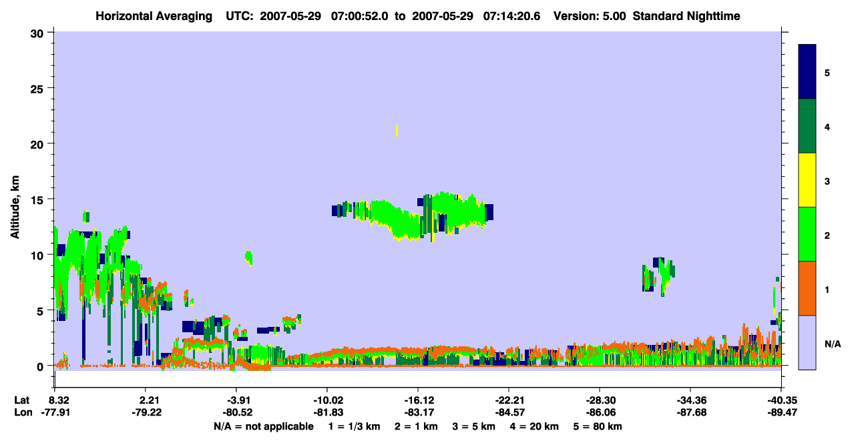Click the lavender N/A color bar segment
Viewport: 868px width, 445px height.
(x=807, y=342)
